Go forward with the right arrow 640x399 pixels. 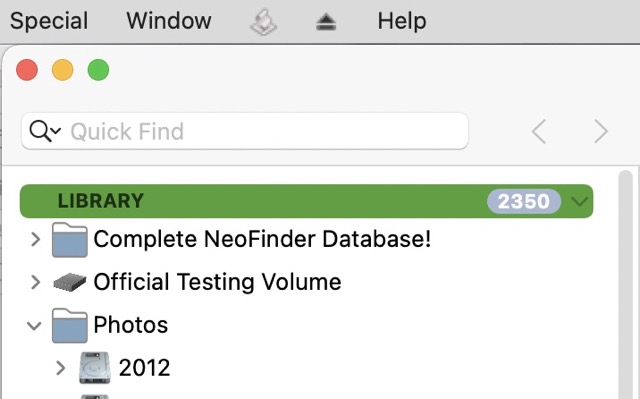[x=601, y=131]
